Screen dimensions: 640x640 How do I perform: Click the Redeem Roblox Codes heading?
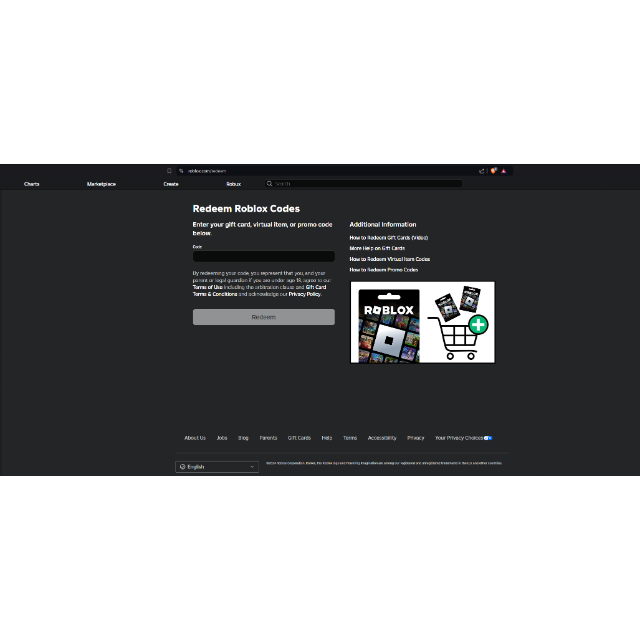pyautogui.click(x=246, y=209)
